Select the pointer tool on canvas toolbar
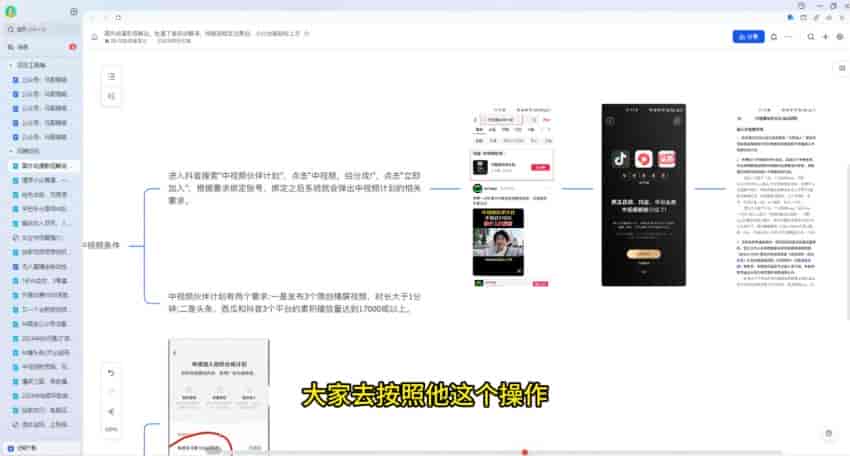 coord(111,411)
